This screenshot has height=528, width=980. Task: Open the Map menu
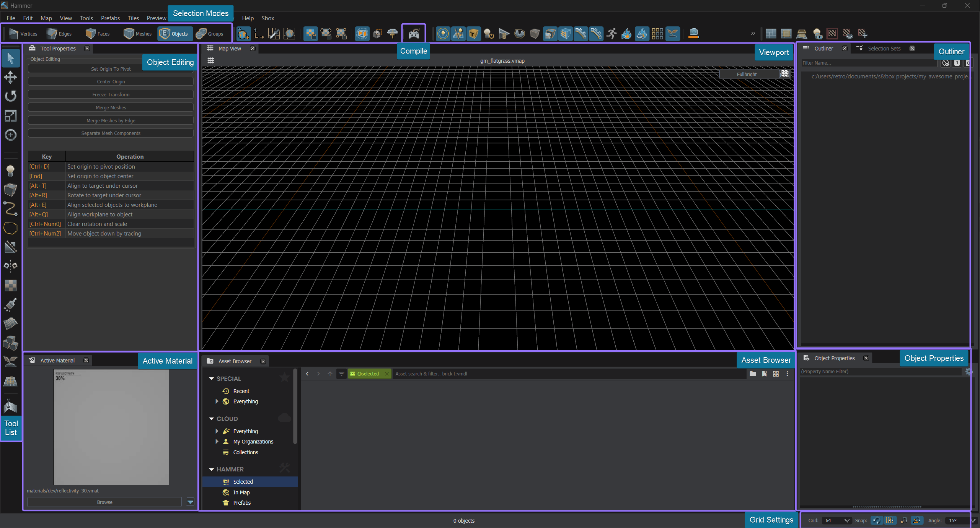click(x=46, y=18)
